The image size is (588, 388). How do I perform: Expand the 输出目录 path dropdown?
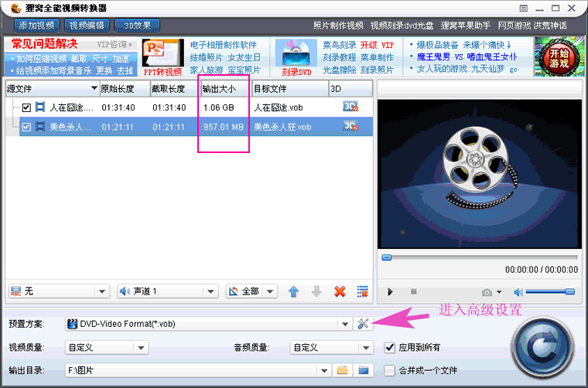[x=324, y=371]
